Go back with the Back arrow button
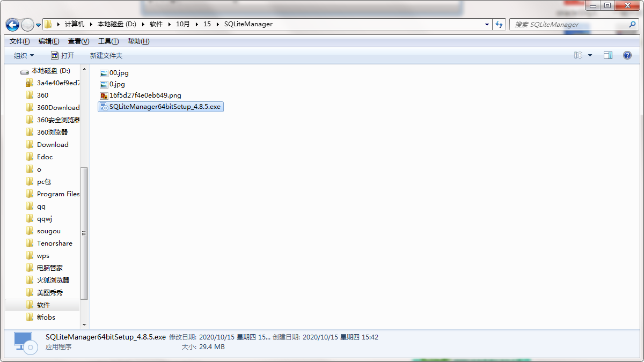 coord(12,25)
